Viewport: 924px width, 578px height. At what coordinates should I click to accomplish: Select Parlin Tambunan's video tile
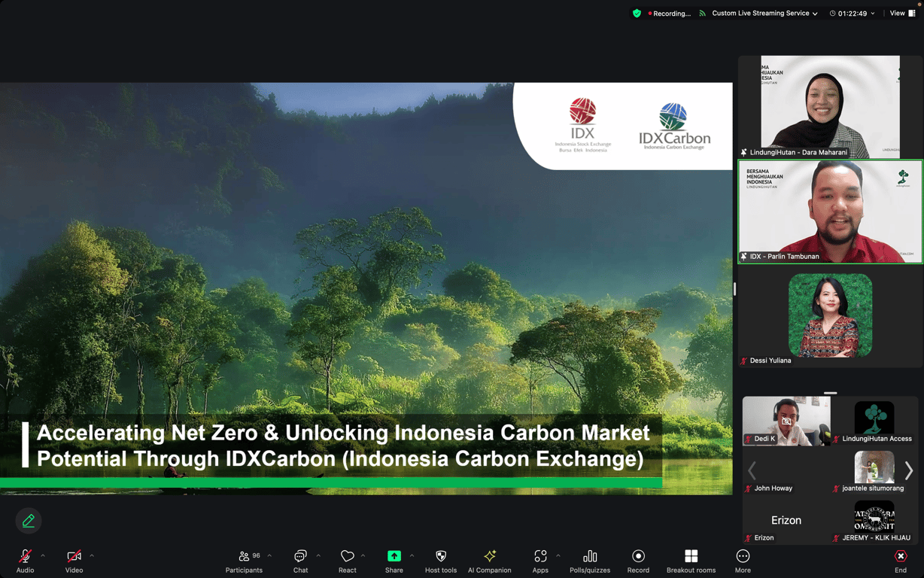pos(830,211)
